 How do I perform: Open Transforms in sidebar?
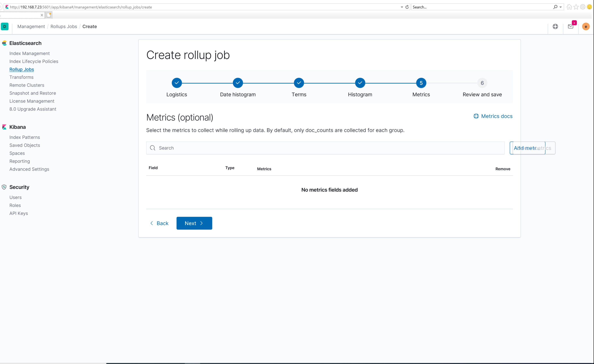[21, 77]
